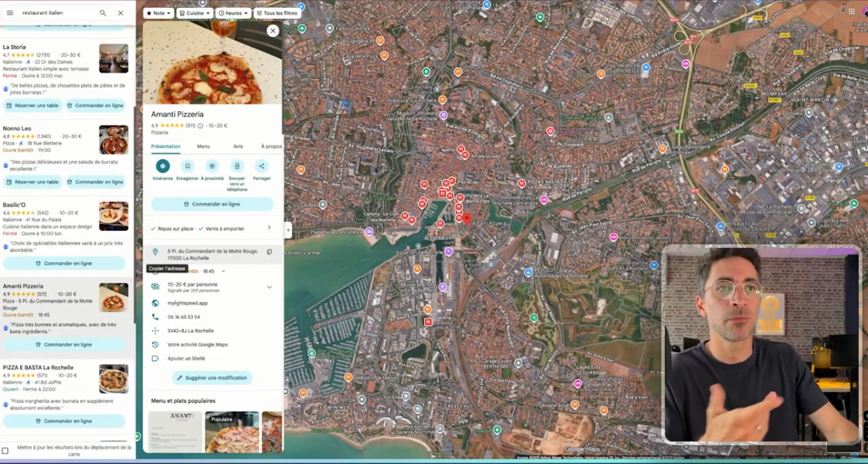Viewport: 868px width, 464px height.
Task: Click Votre activité Google Maps
Action: pyautogui.click(x=198, y=345)
